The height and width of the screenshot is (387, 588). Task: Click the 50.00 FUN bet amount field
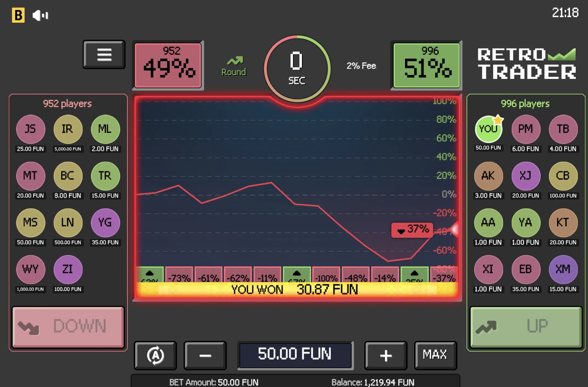coord(295,355)
